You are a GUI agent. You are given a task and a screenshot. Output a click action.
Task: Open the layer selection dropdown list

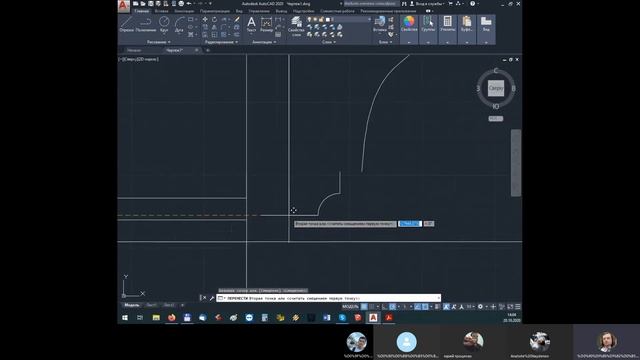tap(339, 19)
